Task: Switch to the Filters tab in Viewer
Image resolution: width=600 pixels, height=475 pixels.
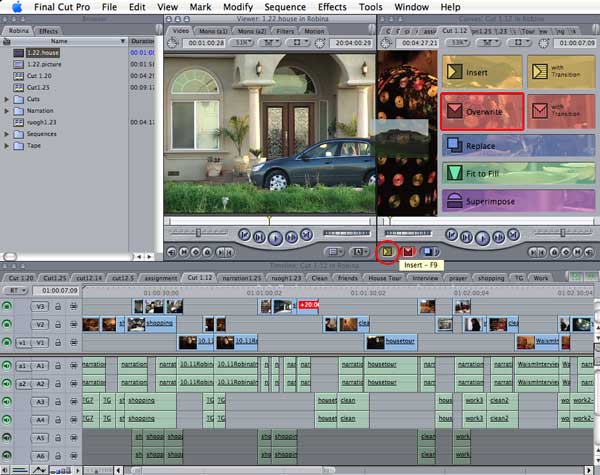Action: click(x=285, y=31)
